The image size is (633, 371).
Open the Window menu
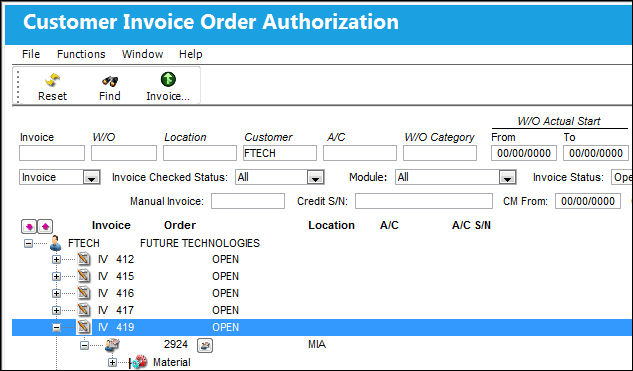143,54
